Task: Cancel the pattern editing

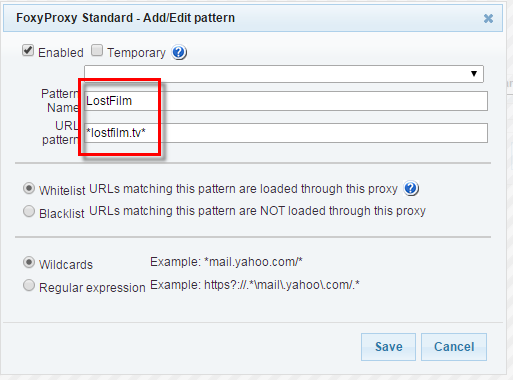Action: pyautogui.click(x=454, y=347)
